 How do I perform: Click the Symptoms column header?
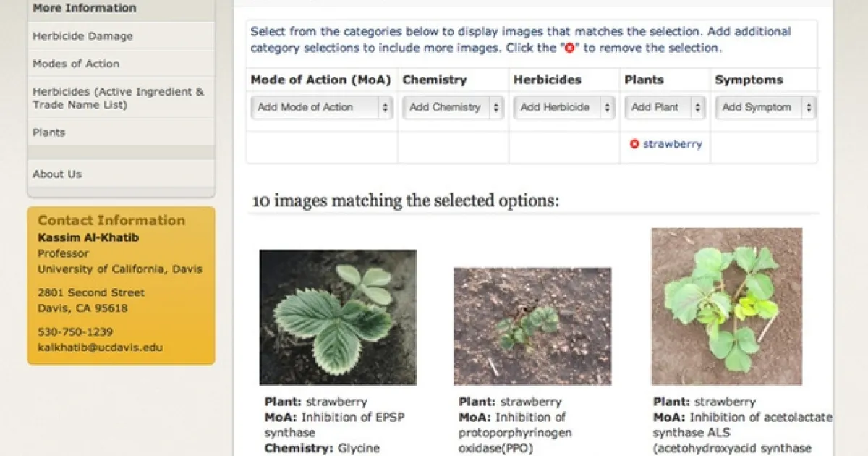tap(749, 80)
